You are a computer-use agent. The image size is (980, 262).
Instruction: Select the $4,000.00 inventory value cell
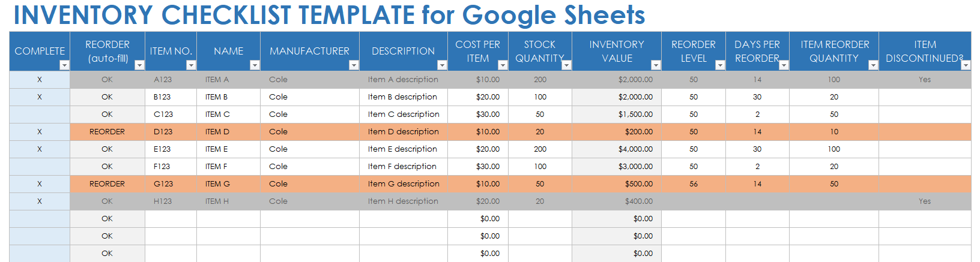(x=617, y=149)
